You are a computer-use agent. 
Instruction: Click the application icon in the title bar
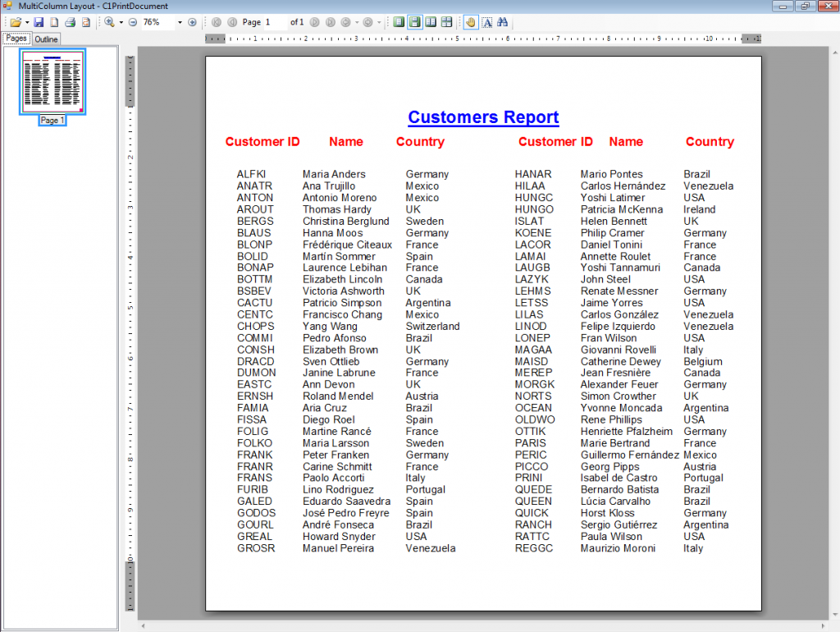pos(7,6)
